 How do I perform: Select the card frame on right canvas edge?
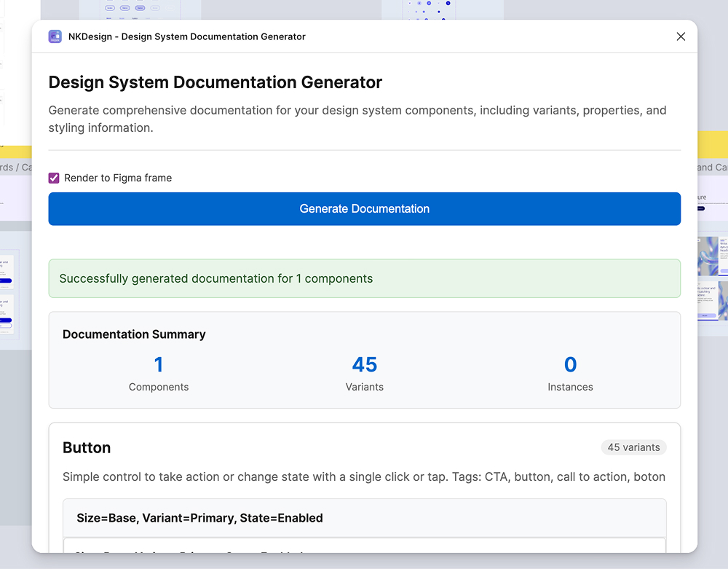pos(712,256)
